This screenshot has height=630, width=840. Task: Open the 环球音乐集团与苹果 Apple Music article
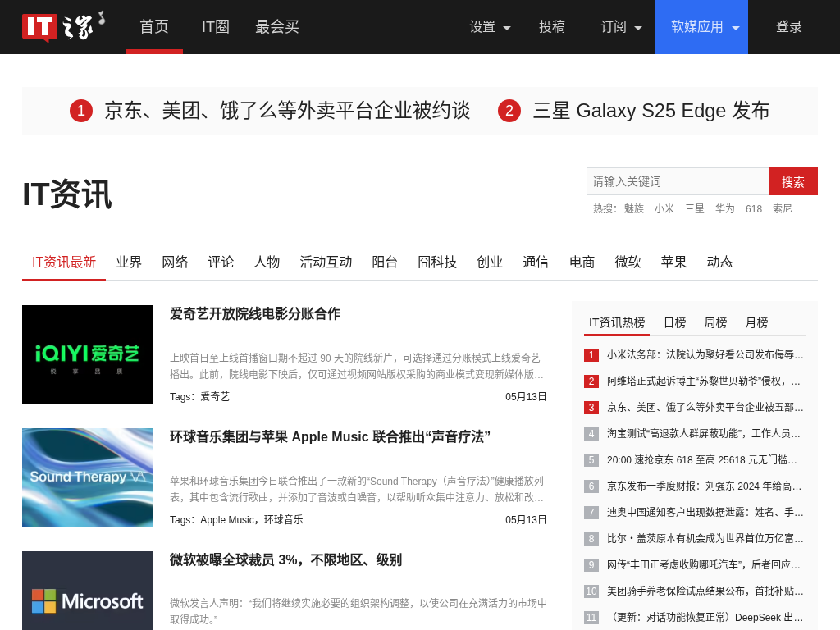(x=330, y=437)
